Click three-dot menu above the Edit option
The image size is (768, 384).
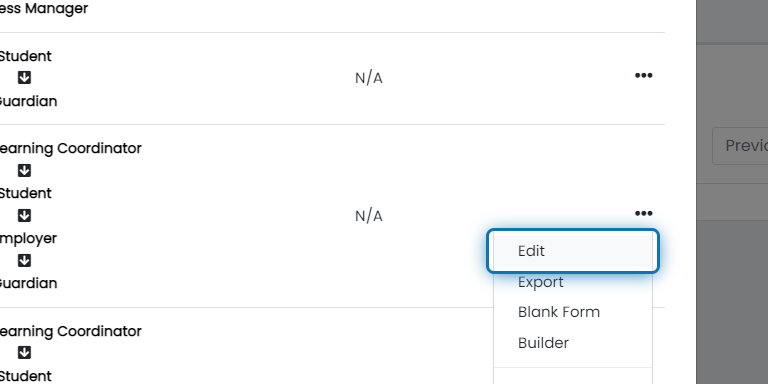(643, 214)
